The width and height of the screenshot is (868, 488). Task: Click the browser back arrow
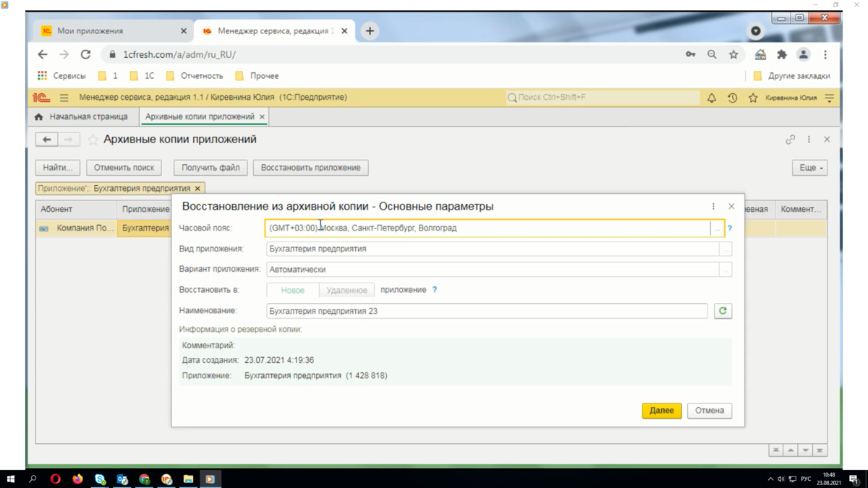pos(43,54)
